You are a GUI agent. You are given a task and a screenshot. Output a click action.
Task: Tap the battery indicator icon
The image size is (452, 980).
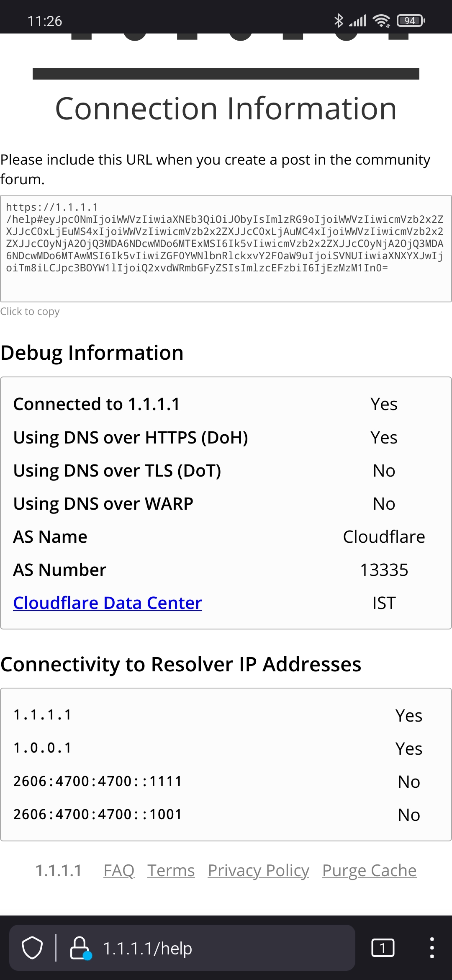(x=411, y=21)
